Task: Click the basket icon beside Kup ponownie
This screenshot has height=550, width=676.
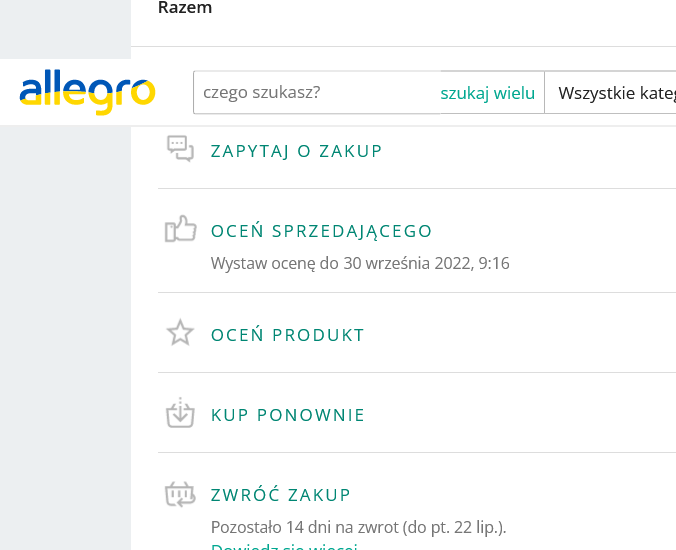Action: (180, 414)
